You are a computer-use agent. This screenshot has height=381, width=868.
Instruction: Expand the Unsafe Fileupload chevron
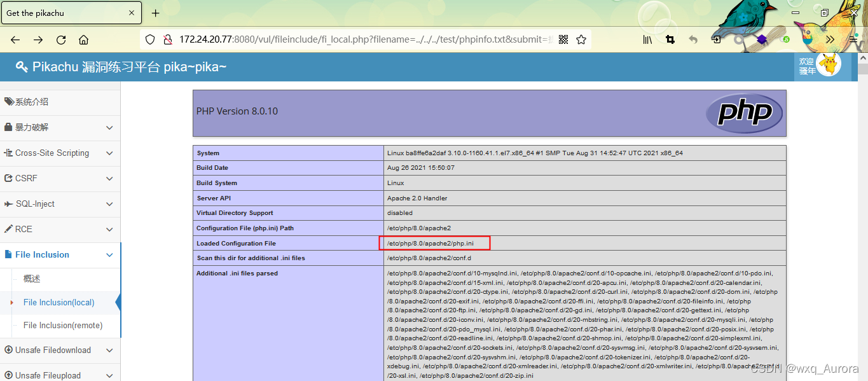(109, 375)
